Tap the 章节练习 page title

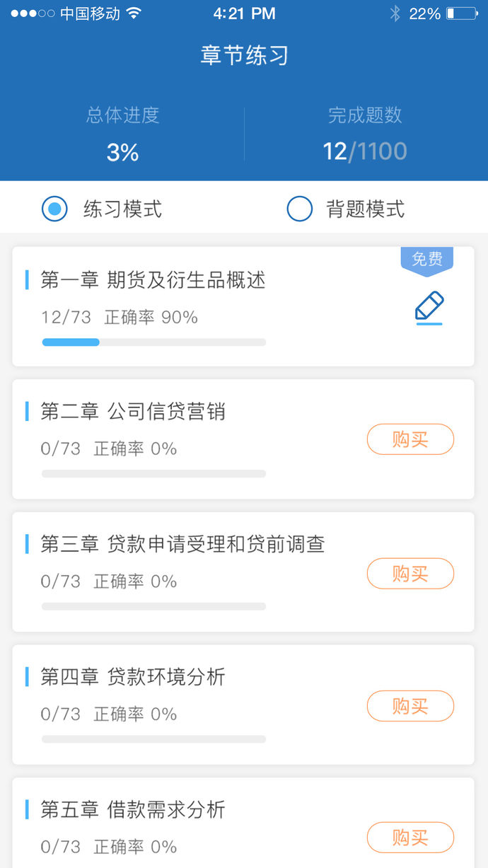pyautogui.click(x=244, y=55)
